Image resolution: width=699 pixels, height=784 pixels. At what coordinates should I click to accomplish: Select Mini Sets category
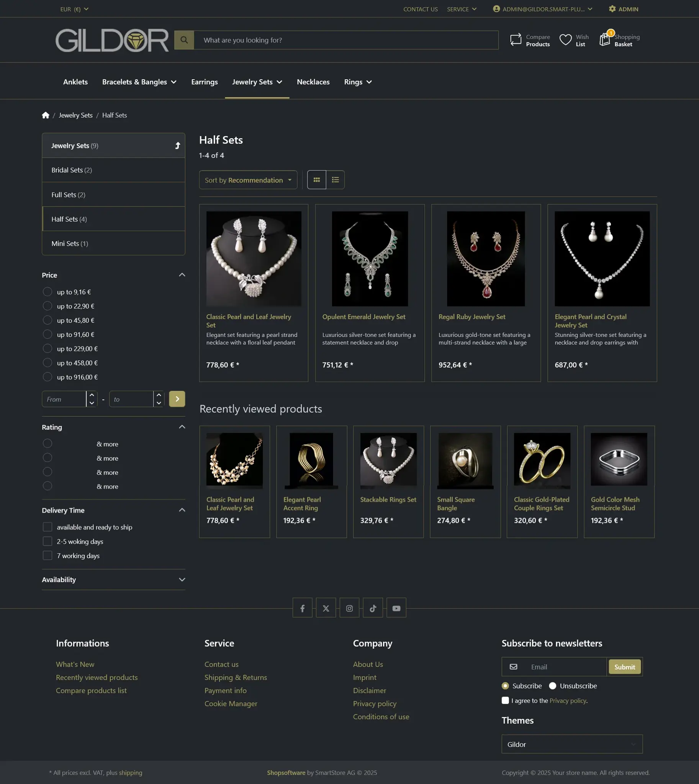point(113,243)
